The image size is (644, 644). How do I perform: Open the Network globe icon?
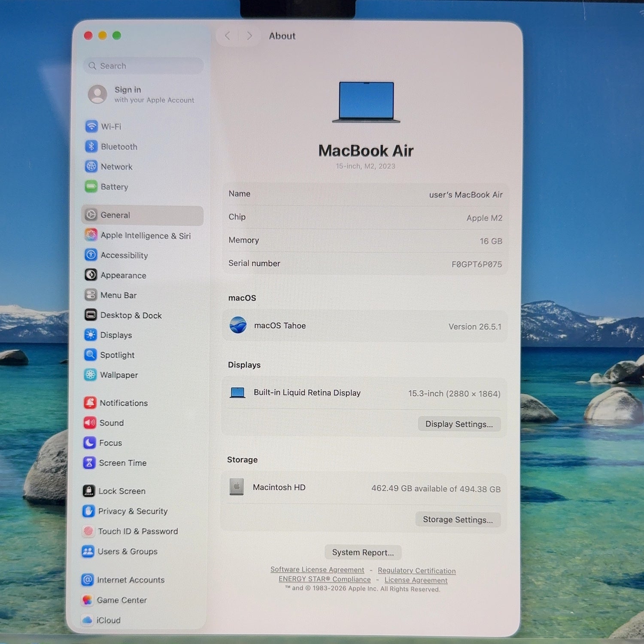point(91,166)
